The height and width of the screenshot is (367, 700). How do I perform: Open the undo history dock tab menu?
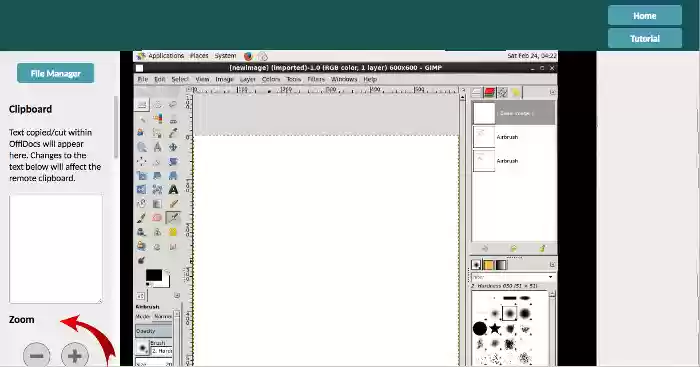click(553, 92)
